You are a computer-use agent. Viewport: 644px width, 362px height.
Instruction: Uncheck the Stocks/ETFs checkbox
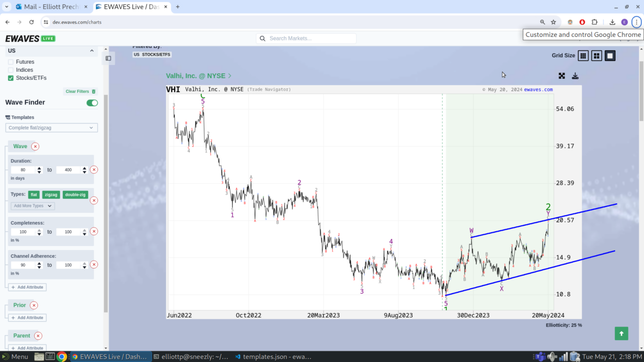tap(11, 78)
